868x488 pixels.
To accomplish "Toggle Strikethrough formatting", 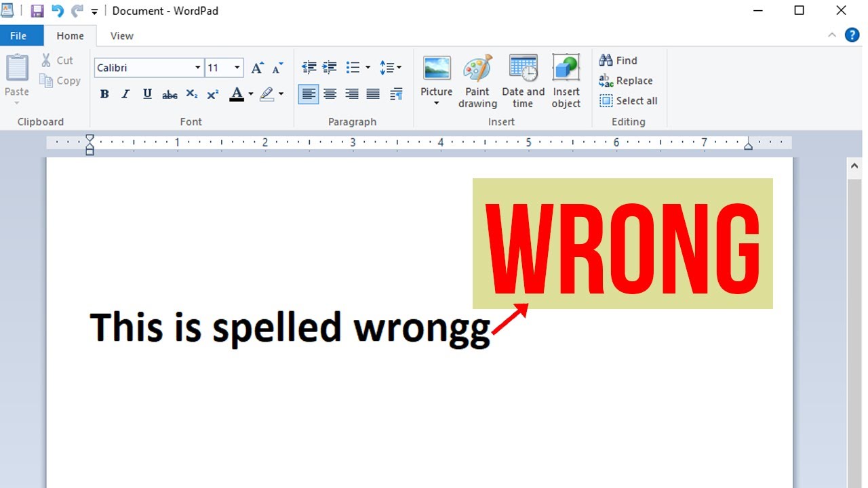I will coord(170,94).
